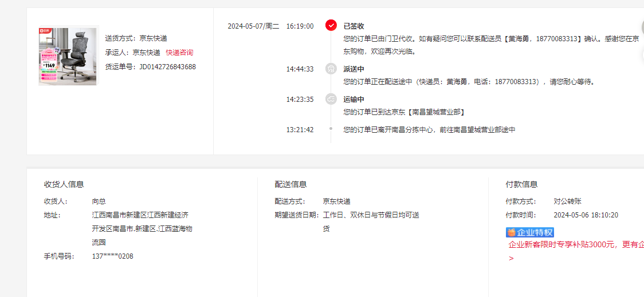Click the date 2024-05-07/周二
644x297 pixels.
tap(253, 26)
